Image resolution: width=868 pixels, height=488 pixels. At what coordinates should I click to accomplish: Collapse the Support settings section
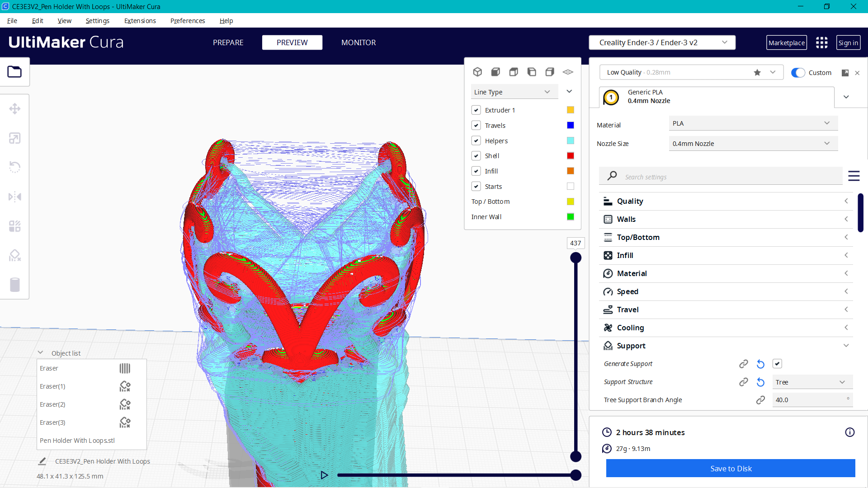(726, 346)
